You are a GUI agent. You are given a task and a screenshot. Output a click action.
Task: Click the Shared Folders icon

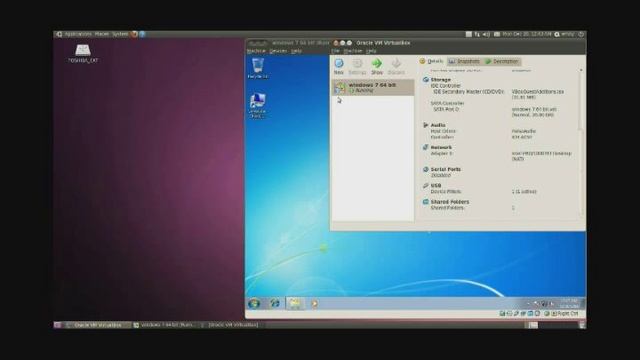[426, 202]
